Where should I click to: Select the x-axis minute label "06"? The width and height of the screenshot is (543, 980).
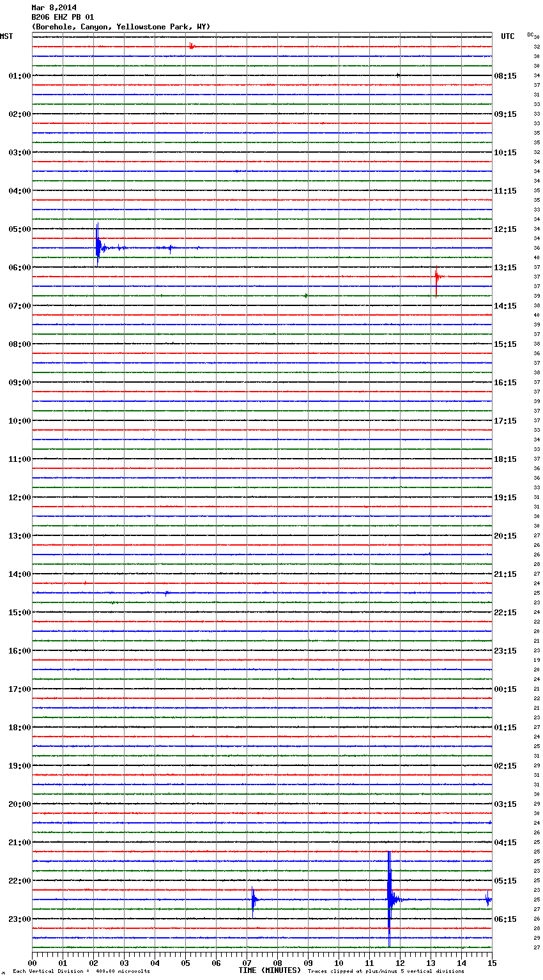(216, 963)
